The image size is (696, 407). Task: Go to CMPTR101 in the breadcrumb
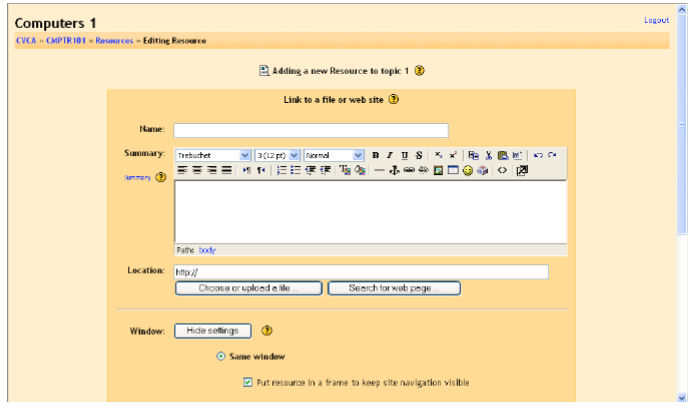tap(66, 41)
